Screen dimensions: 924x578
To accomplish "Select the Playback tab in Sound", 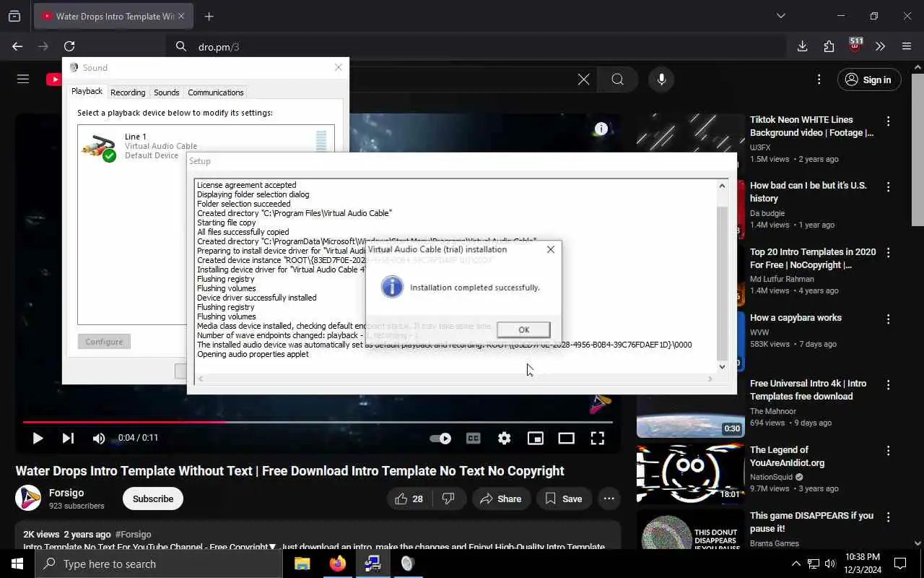I will [x=87, y=92].
